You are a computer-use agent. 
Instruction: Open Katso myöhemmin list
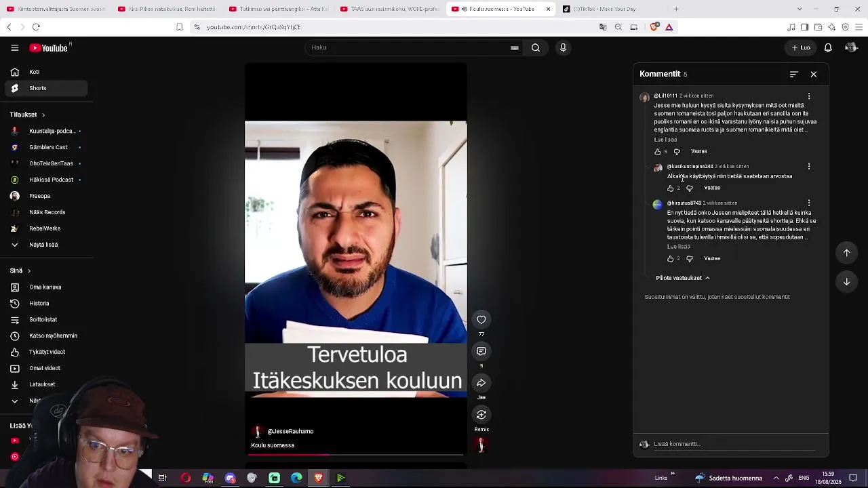(x=46, y=336)
